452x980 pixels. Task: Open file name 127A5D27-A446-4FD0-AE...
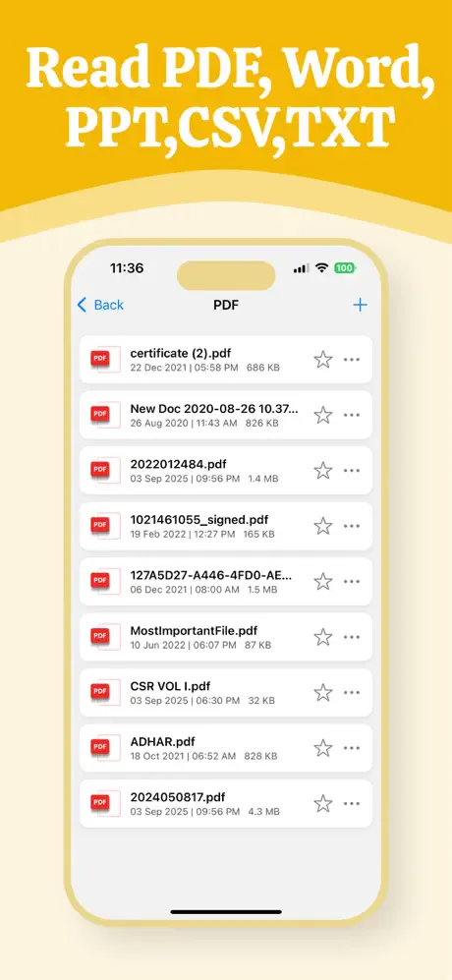pos(211,576)
